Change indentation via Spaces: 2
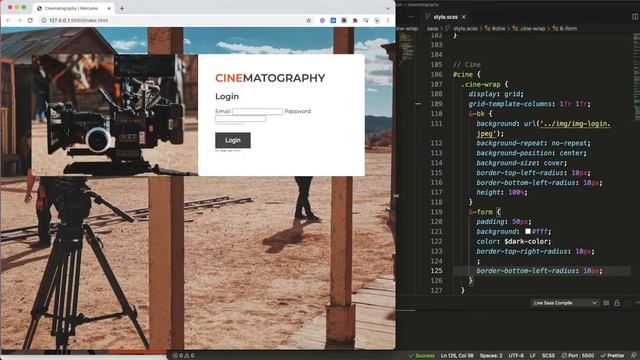Image resolution: width=640 pixels, height=360 pixels. coord(491,356)
